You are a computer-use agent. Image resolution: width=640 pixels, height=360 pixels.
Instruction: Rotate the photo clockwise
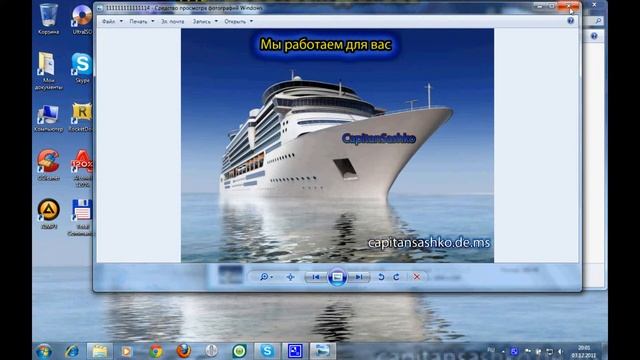tap(396, 277)
